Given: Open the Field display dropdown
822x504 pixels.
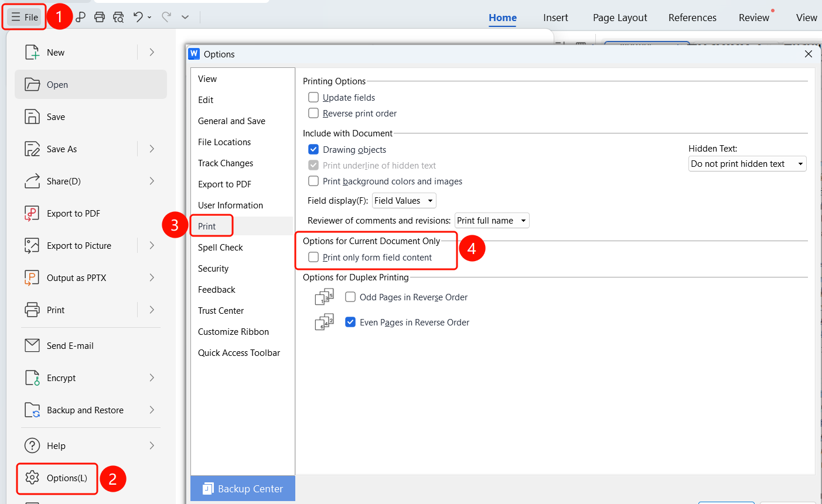Looking at the screenshot, I should click(404, 201).
